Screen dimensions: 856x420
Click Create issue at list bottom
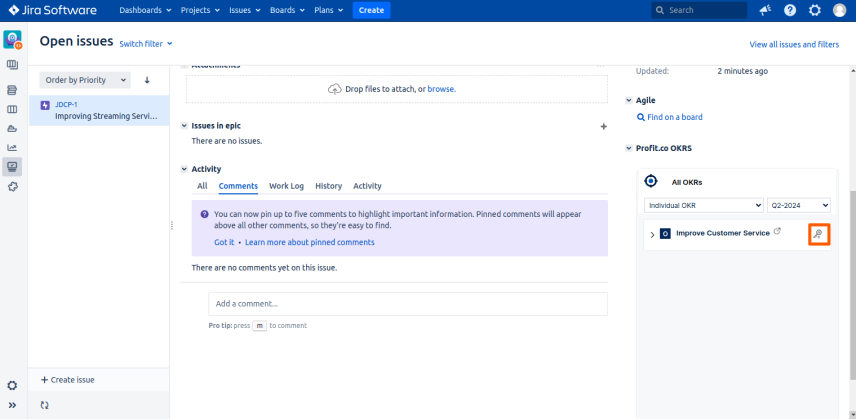tap(68, 380)
